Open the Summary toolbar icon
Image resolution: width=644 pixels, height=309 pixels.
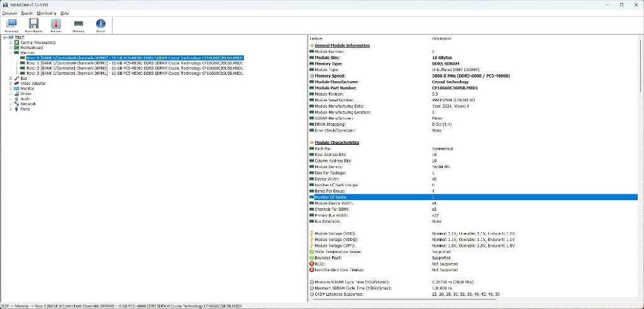(11, 25)
